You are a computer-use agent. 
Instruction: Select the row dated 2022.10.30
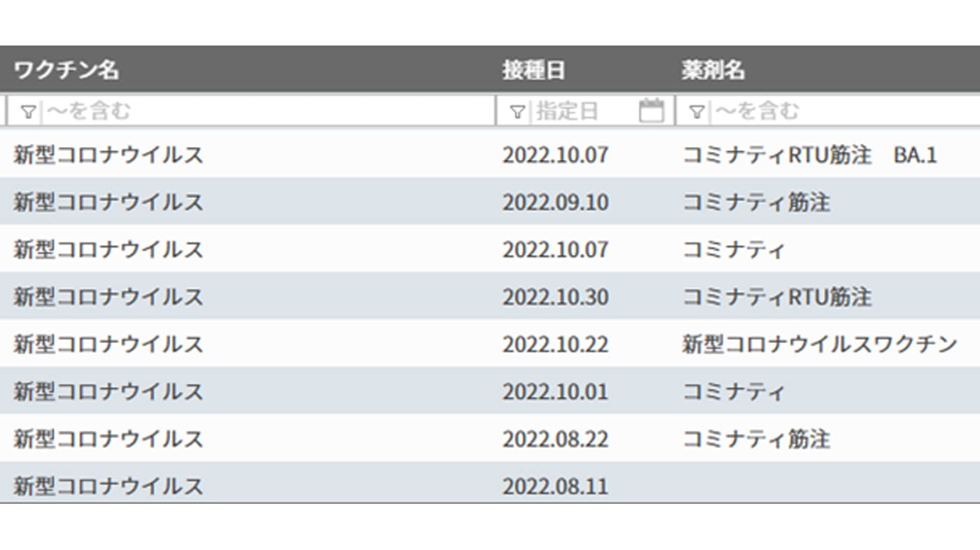pyautogui.click(x=490, y=296)
